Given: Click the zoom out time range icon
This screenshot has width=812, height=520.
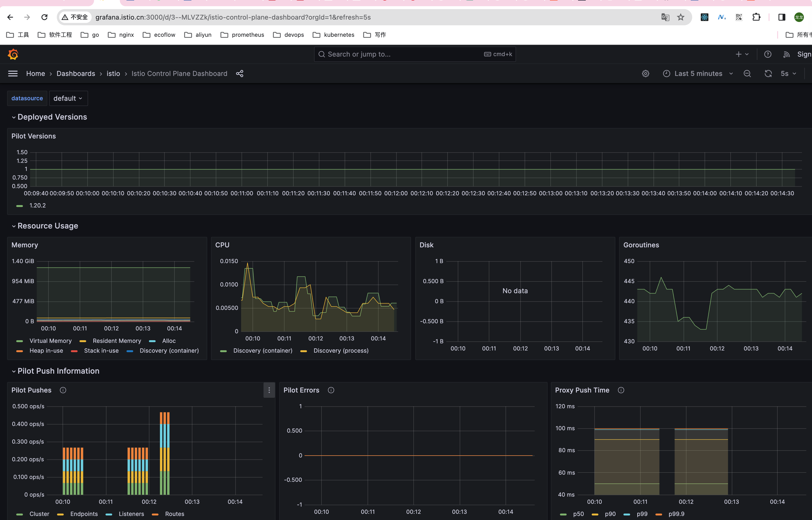Looking at the screenshot, I should [x=747, y=74].
